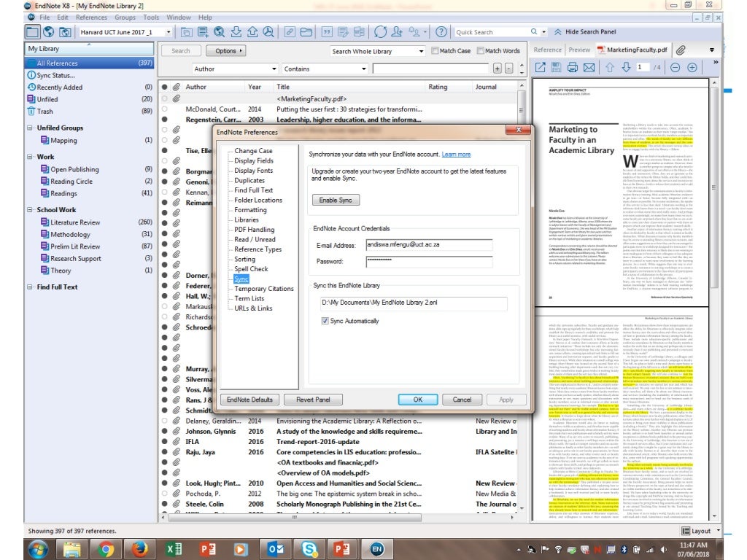Toggle read status dot for Steele, Colin row
Screen dimensions: 747x560
(164, 504)
